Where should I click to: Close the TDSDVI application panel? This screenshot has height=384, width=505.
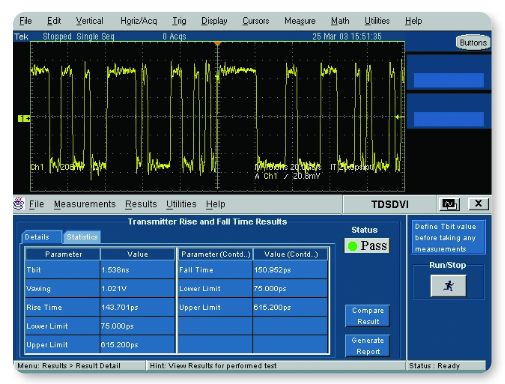click(478, 204)
